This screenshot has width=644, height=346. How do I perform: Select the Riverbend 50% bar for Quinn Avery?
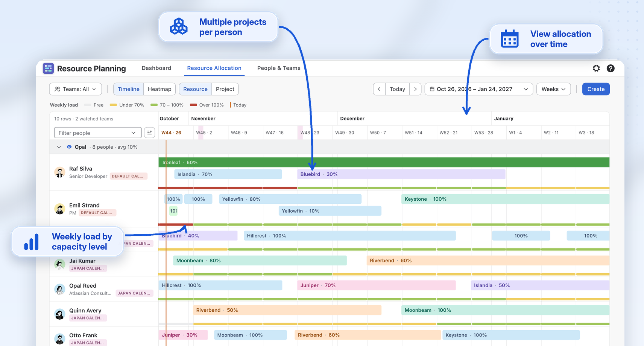tap(287, 310)
